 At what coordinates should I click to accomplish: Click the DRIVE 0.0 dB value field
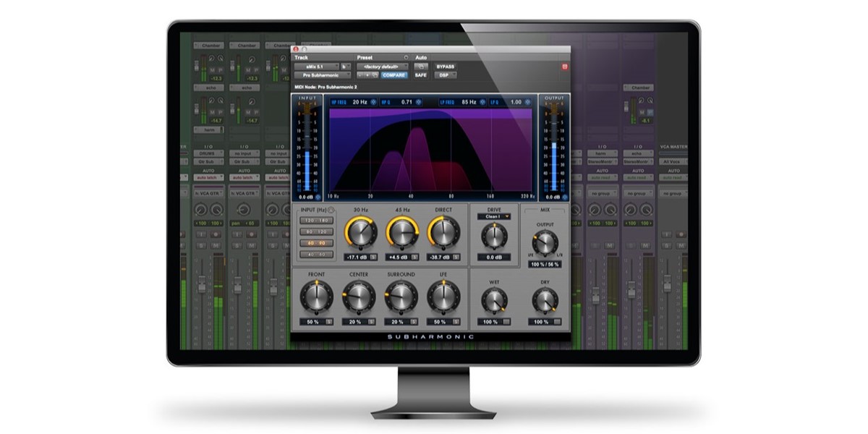click(494, 257)
